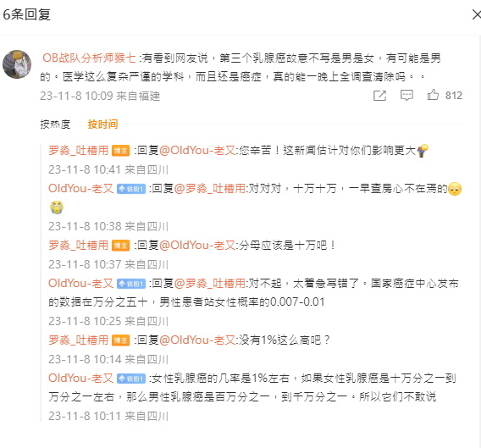Click OldYou-老又 name in second reply
This screenshot has height=448, width=481.
tap(81, 188)
